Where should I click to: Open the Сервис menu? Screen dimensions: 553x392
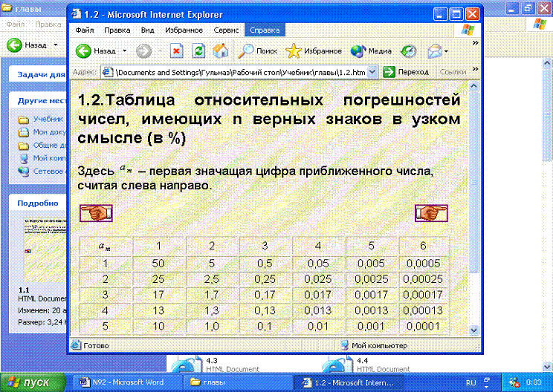[226, 30]
